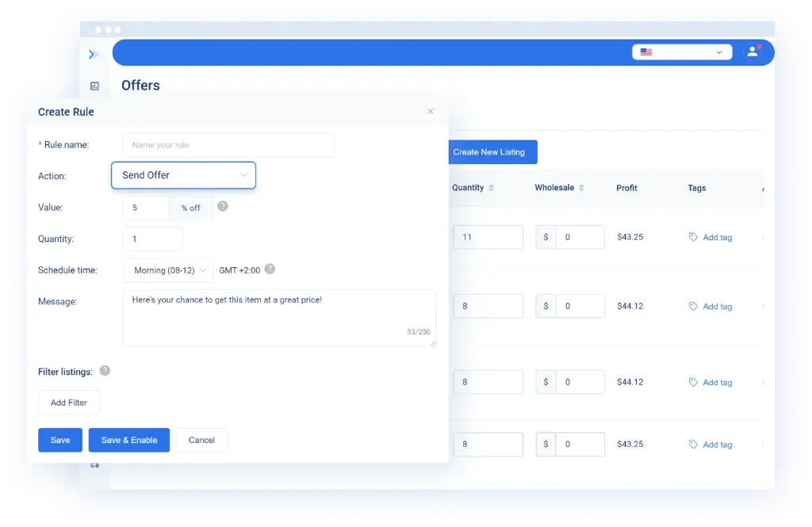Click help icon next to Value field
The width and height of the screenshot is (812, 527).
[x=223, y=206]
